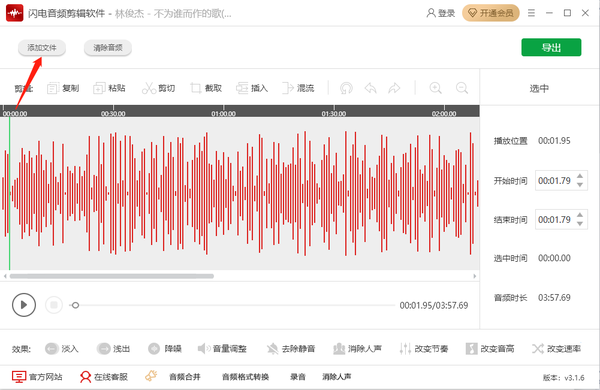The height and width of the screenshot is (390, 600).
Task: Click the Add File (添加文件) button
Action: tap(42, 48)
